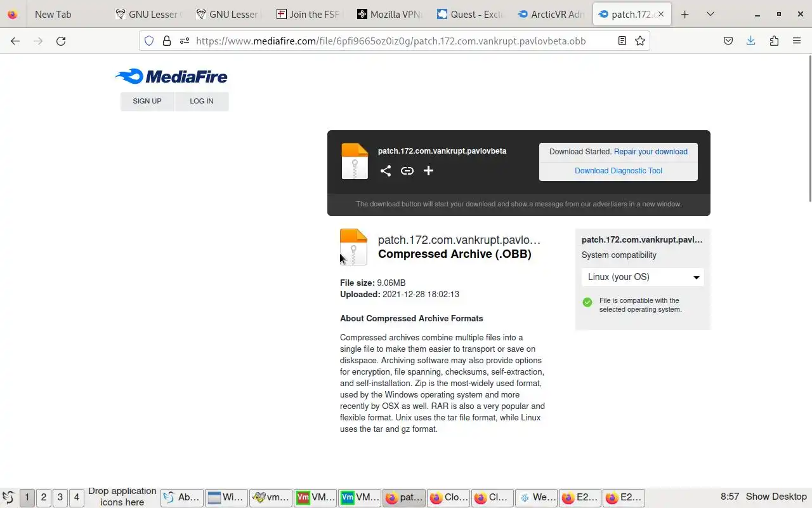Screen dimensions: 812x508
Task: Click the copy link chain icon
Action: coord(407,170)
